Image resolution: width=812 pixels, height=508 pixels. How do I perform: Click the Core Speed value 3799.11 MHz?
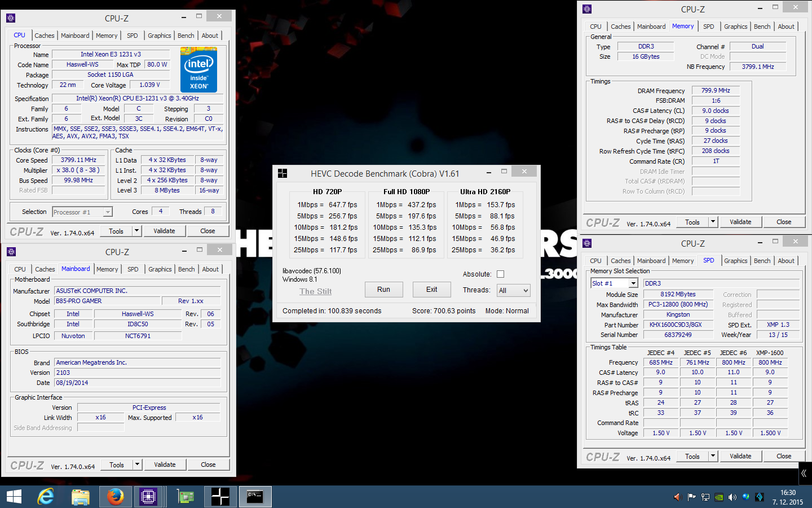78,160
